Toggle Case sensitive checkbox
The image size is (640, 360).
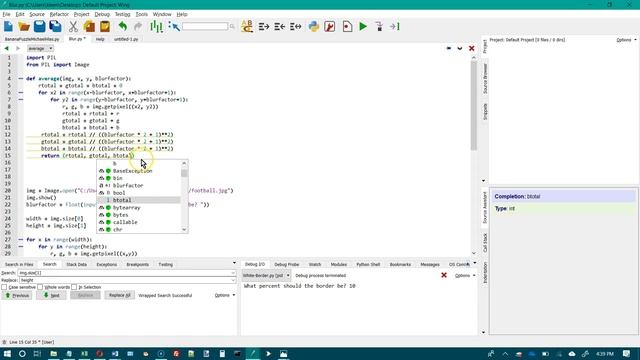pyautogui.click(x=4, y=287)
